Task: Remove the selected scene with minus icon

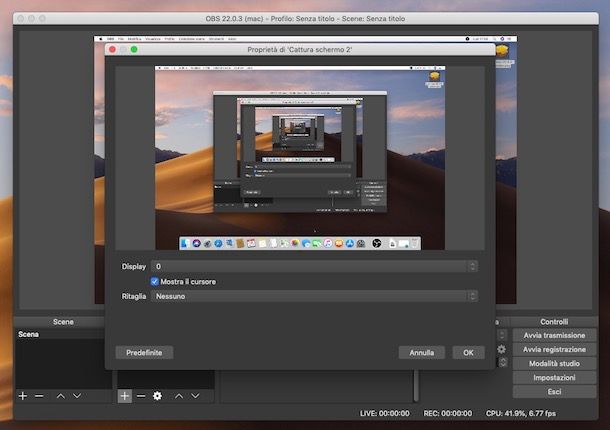Action: point(39,396)
